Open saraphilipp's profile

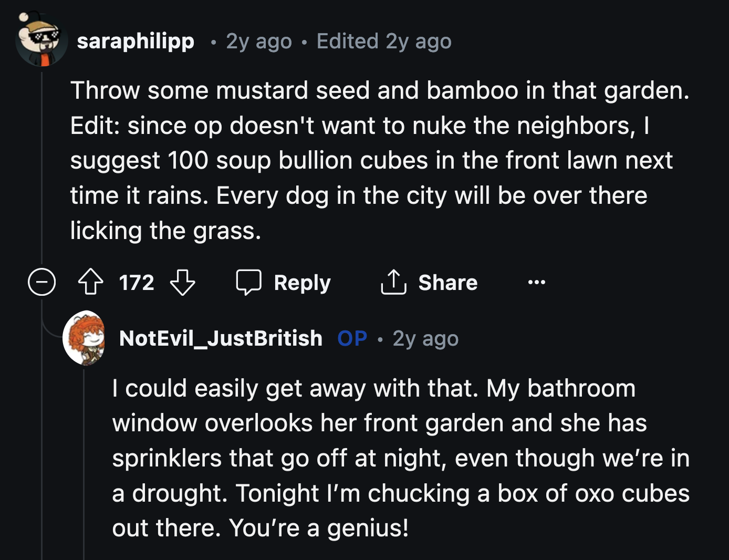coord(136,41)
